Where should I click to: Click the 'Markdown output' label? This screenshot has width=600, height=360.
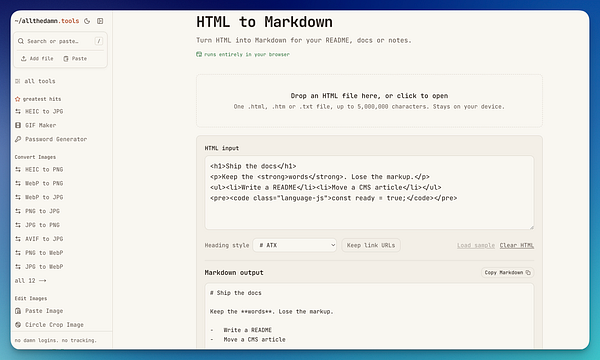pyautogui.click(x=234, y=273)
